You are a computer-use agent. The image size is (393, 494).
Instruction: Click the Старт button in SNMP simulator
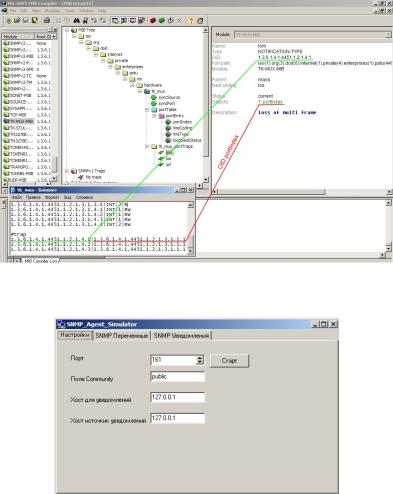pos(229,361)
